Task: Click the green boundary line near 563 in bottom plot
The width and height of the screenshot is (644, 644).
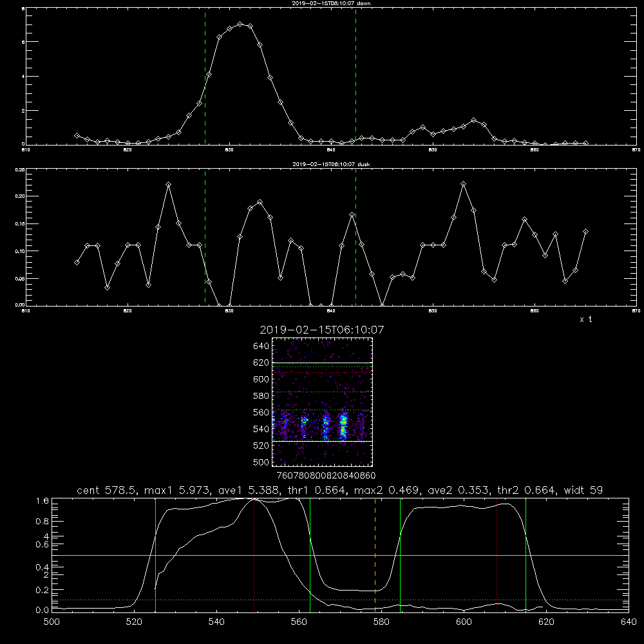Action: click(310, 555)
